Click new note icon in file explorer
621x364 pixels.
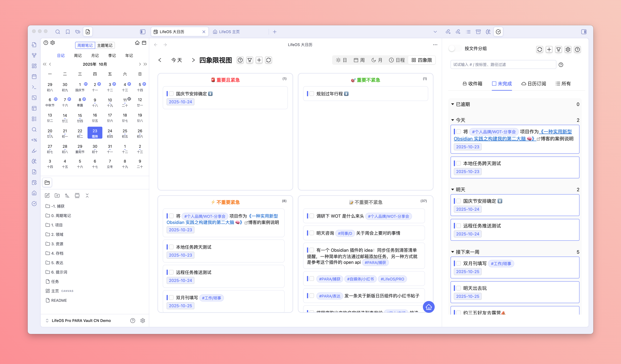47,195
